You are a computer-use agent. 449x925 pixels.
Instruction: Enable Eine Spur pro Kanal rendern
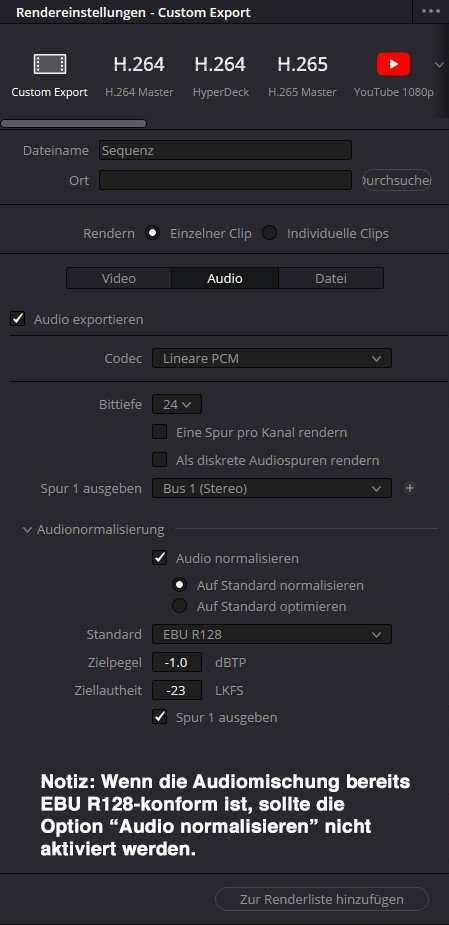tap(159, 432)
